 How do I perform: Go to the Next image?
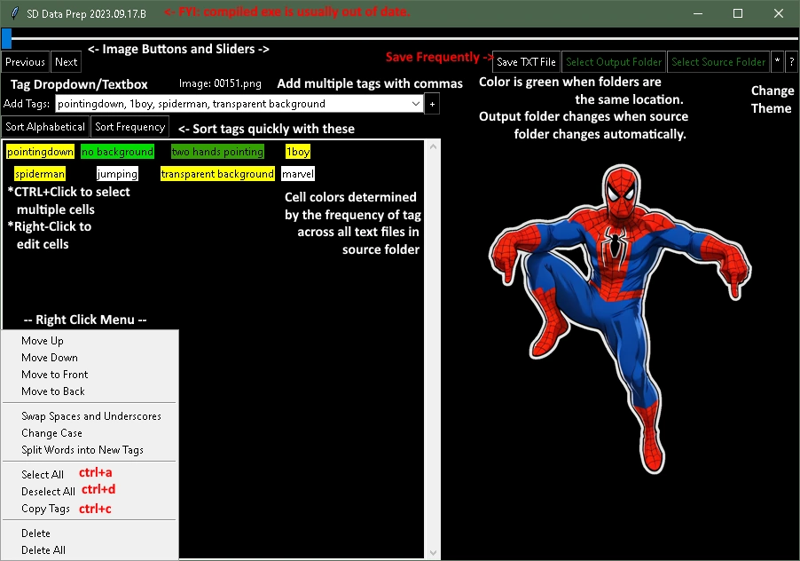(x=66, y=62)
